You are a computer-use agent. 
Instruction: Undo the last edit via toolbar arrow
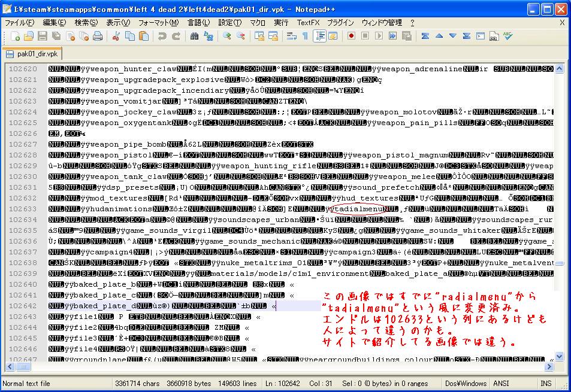click(162, 36)
